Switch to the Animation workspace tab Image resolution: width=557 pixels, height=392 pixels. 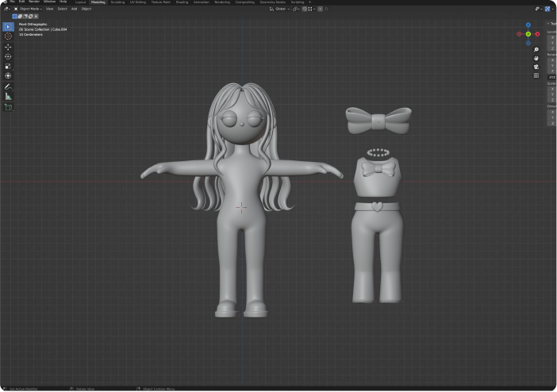tap(202, 2)
